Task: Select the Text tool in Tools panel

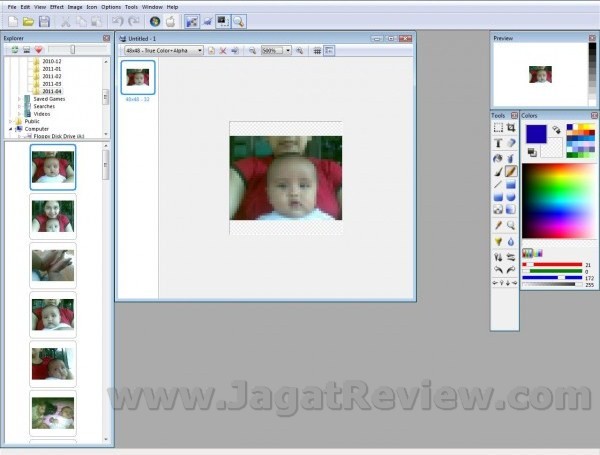Action: click(x=498, y=143)
